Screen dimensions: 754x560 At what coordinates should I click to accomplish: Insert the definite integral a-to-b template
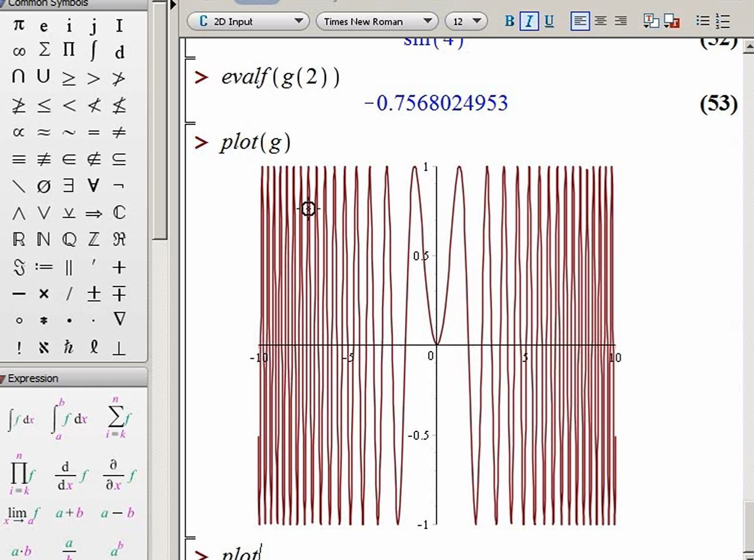click(69, 419)
